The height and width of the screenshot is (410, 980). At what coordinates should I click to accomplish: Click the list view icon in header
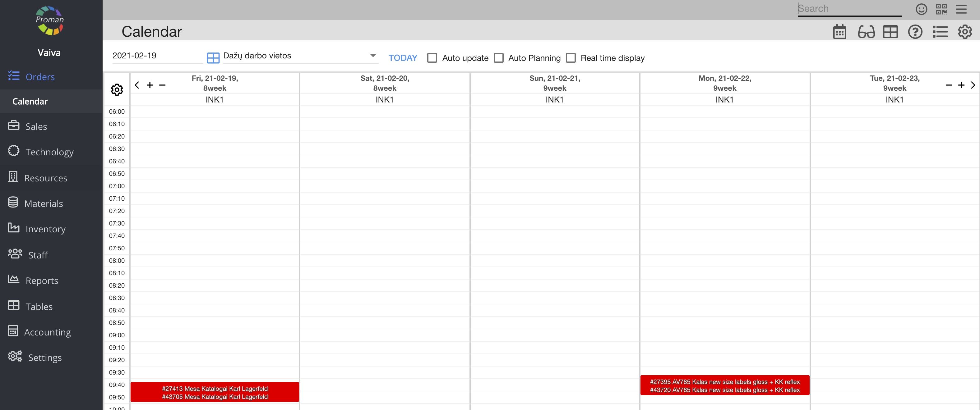coord(940,32)
